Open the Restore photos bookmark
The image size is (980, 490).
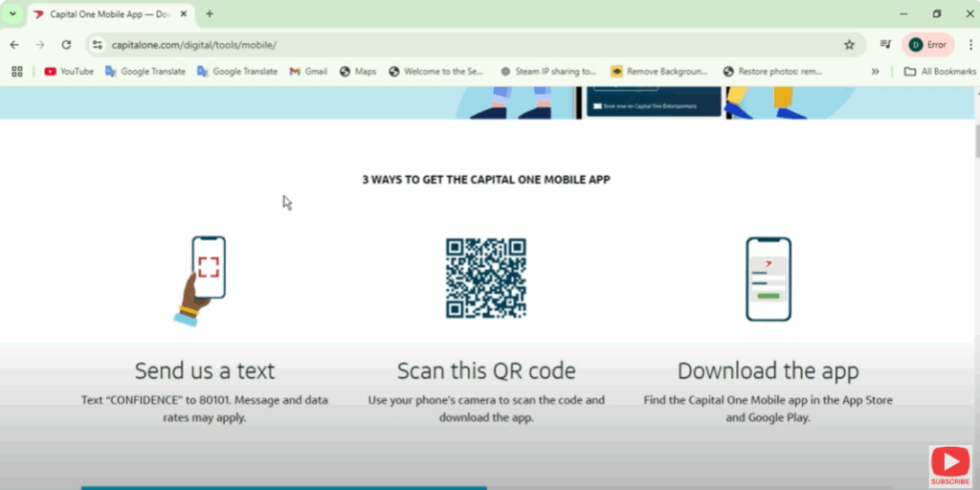click(x=772, y=71)
